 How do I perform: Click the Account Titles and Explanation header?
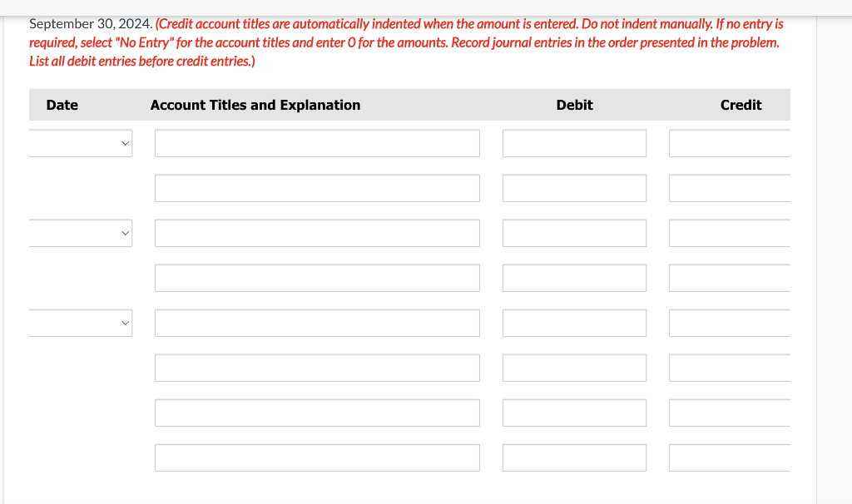(x=255, y=105)
